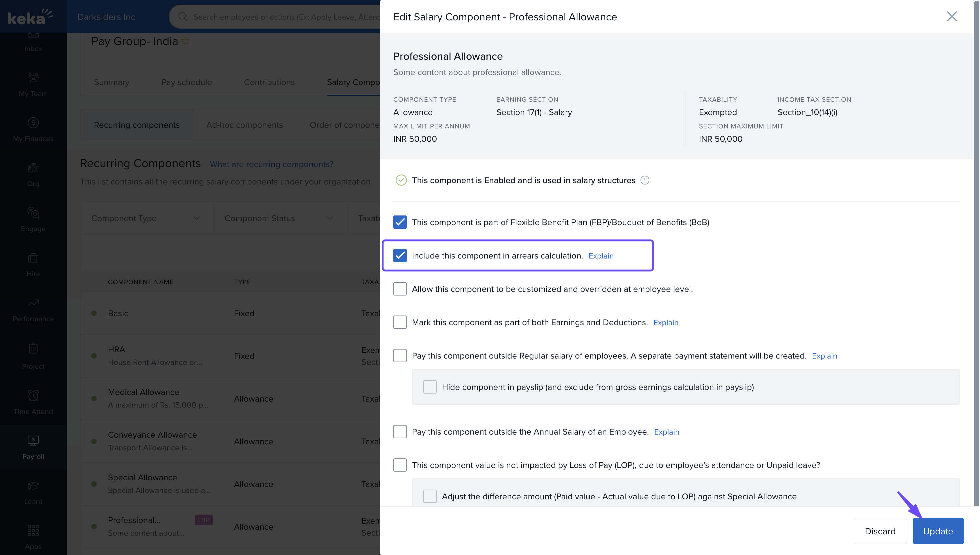
Task: Open My Team in sidebar
Action: 33,85
